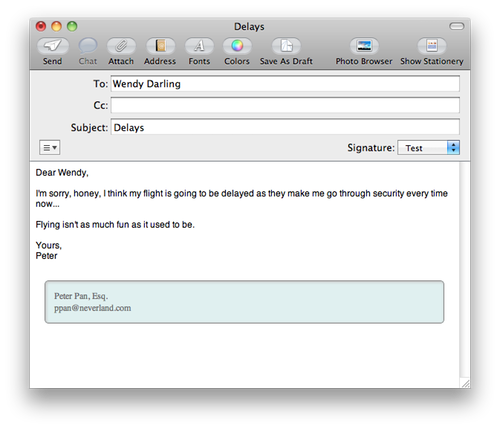Click the signature box with Peter Pan, Esq.
Viewport: 500px width, 429px height.
[x=244, y=302]
